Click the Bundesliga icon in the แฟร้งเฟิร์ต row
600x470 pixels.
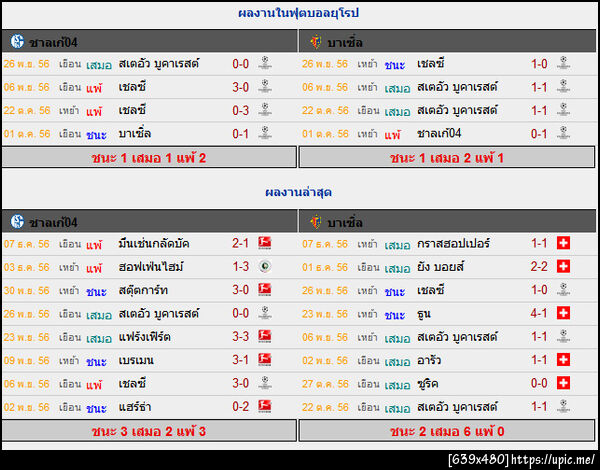[x=264, y=336]
